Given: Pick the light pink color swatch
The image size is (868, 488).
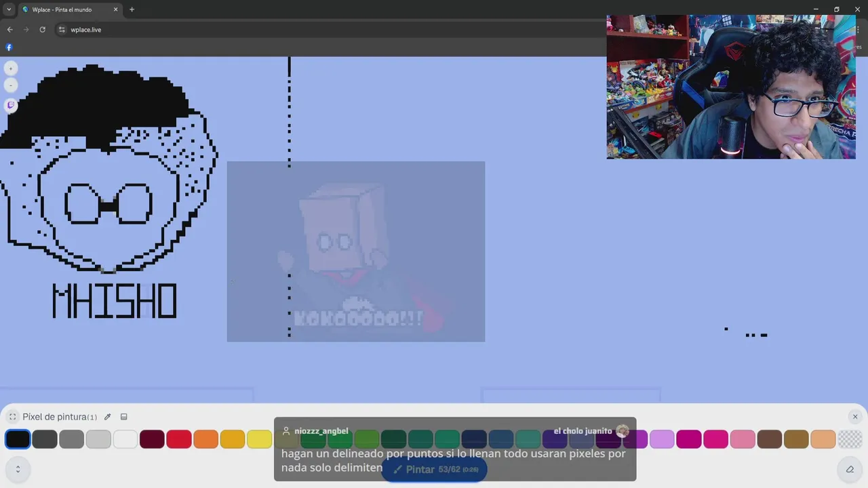Looking at the screenshot, I should coord(743,439).
